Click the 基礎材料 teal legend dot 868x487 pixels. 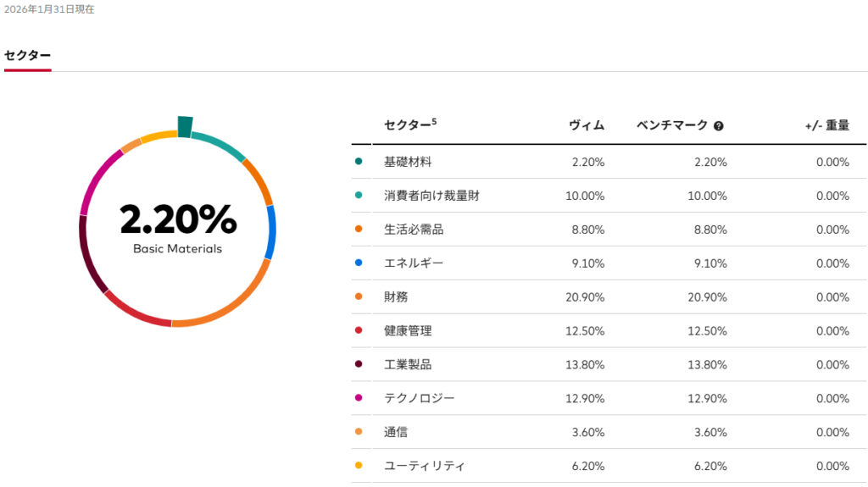[x=359, y=162]
